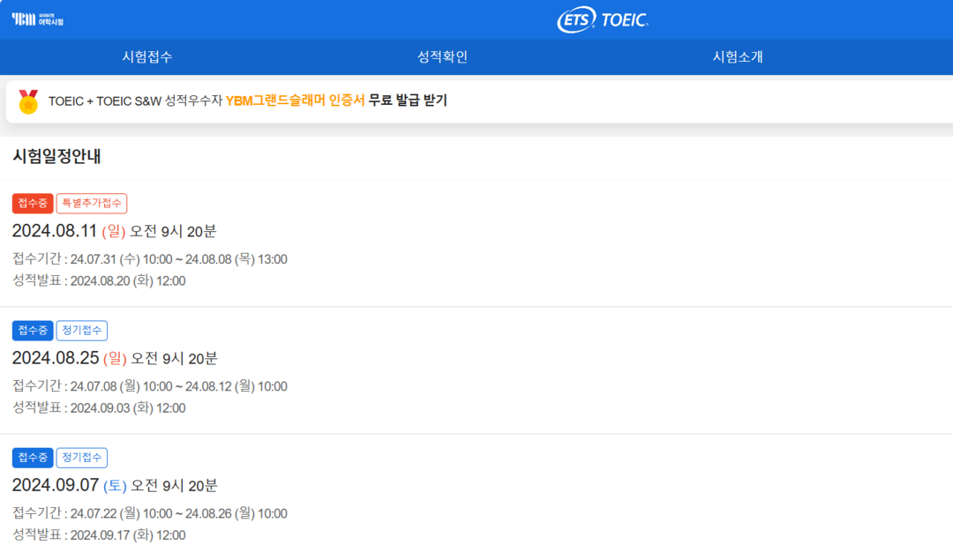Screen dimensions: 953x560
Task: Click 무료 발급 받기 text in banner
Action: tap(408, 101)
